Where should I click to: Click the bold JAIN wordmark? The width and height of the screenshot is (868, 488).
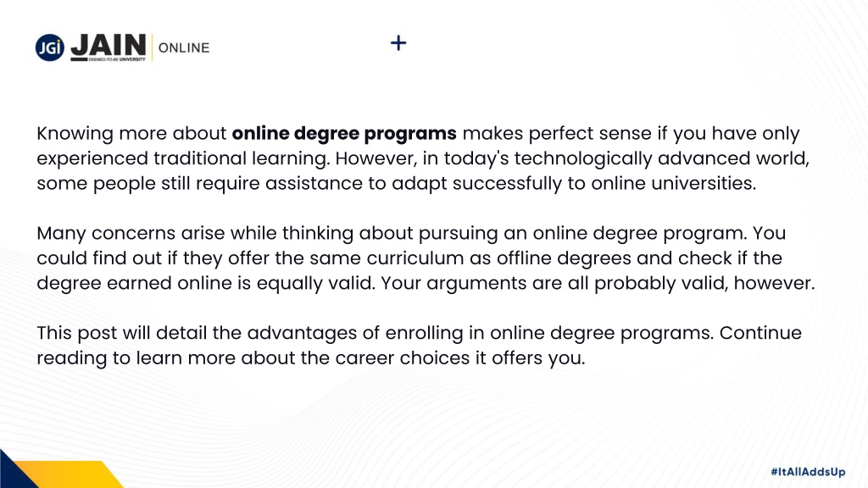tap(109, 45)
